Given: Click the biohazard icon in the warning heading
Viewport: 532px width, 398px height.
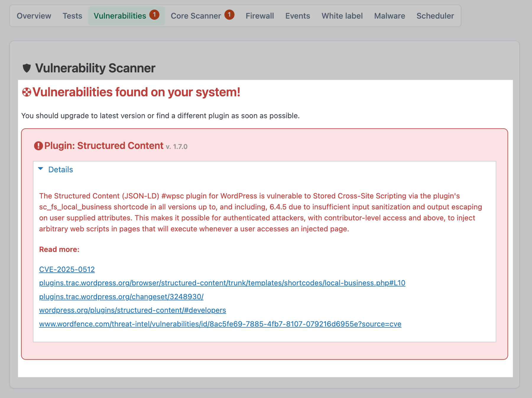Looking at the screenshot, I should [x=27, y=92].
